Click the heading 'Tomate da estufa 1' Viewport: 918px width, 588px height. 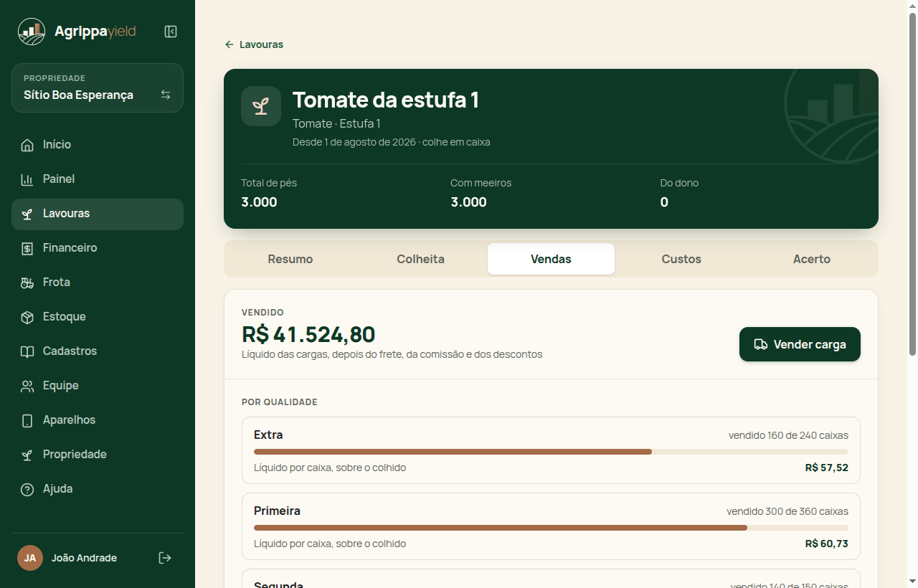[x=386, y=100]
